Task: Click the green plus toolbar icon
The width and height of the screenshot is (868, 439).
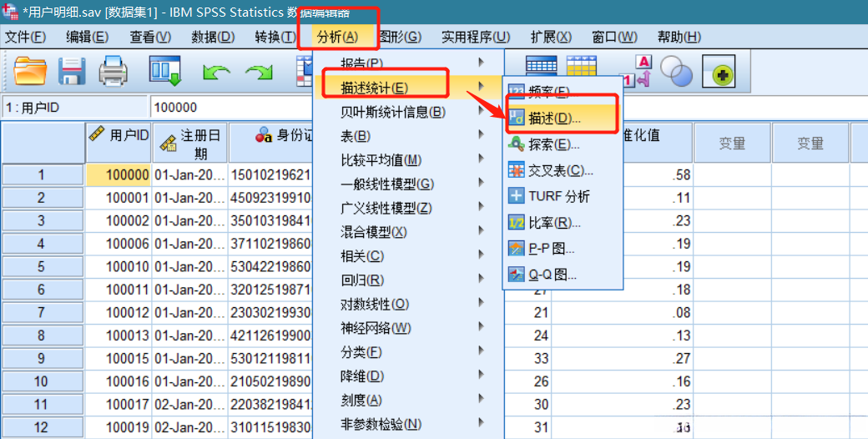Action: click(719, 72)
